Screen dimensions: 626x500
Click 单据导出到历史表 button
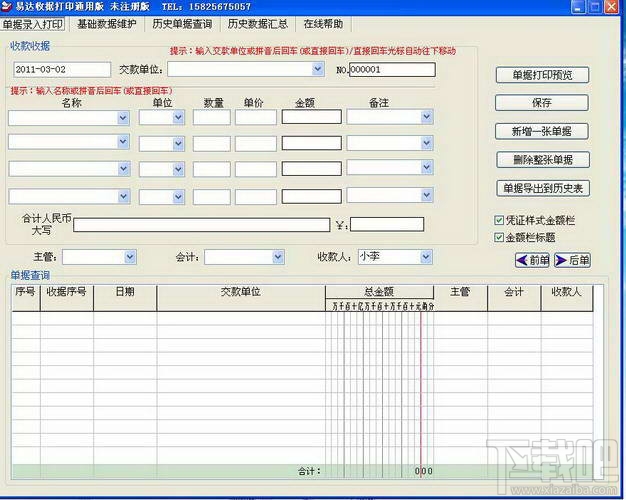coord(543,188)
